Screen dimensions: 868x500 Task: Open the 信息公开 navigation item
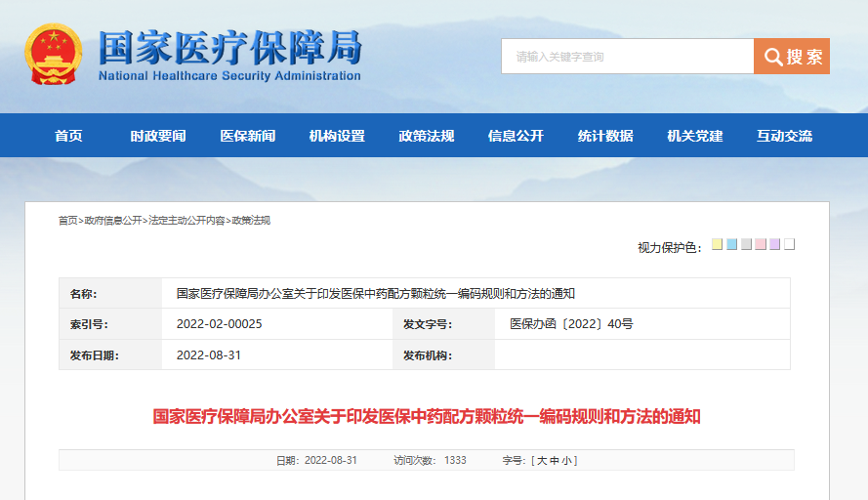[x=516, y=136]
